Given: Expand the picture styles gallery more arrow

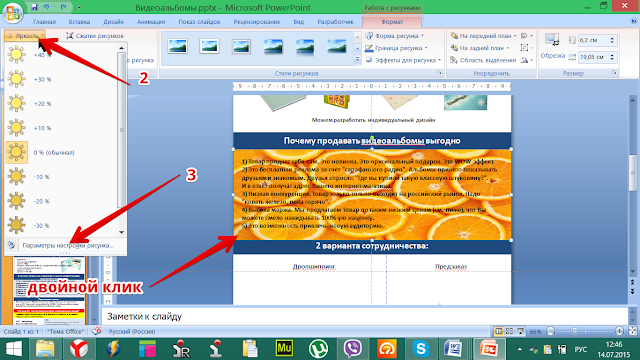Looking at the screenshot, I should click(357, 60).
